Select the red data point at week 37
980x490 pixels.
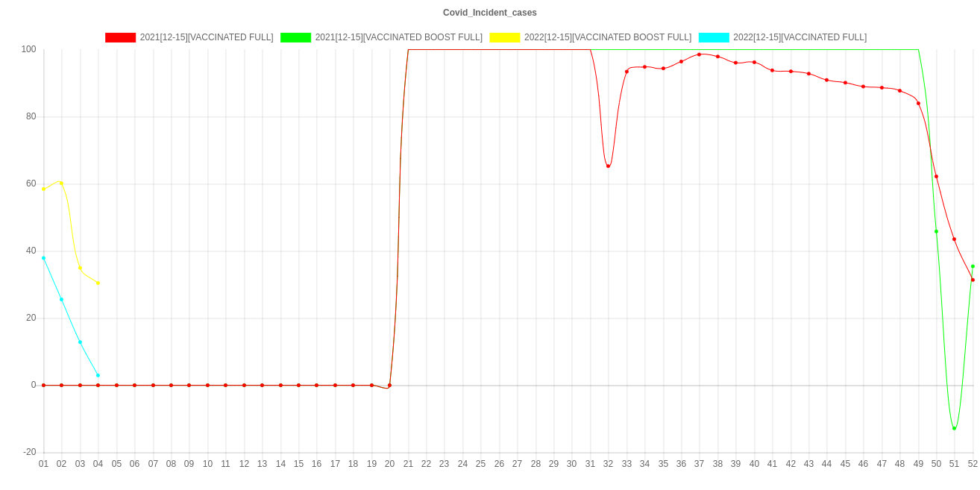[x=699, y=54]
